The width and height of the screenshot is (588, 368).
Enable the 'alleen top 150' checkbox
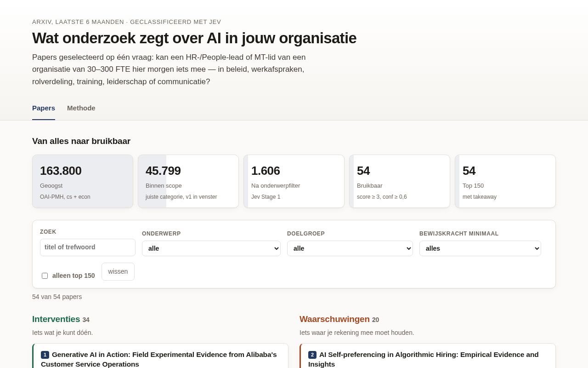point(45,276)
